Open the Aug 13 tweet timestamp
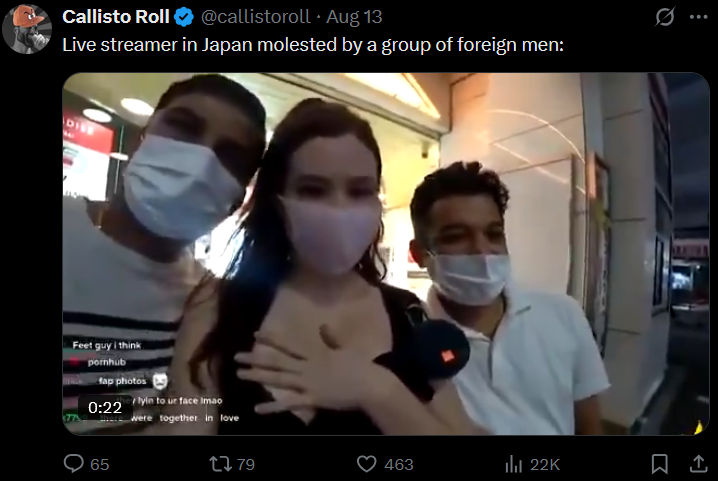The image size is (718, 481). point(354,17)
